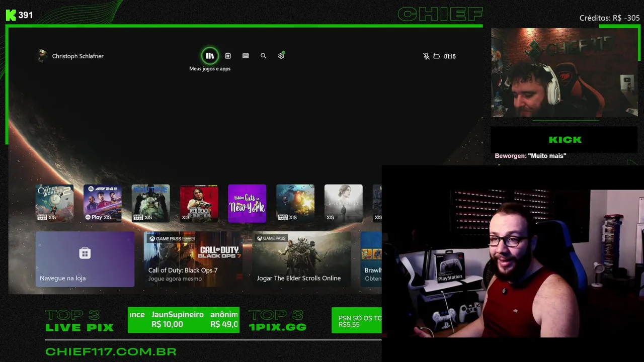Click Game Pass badge on Elder Scrolls card
Viewport: 644px width, 362px height.
click(x=271, y=238)
